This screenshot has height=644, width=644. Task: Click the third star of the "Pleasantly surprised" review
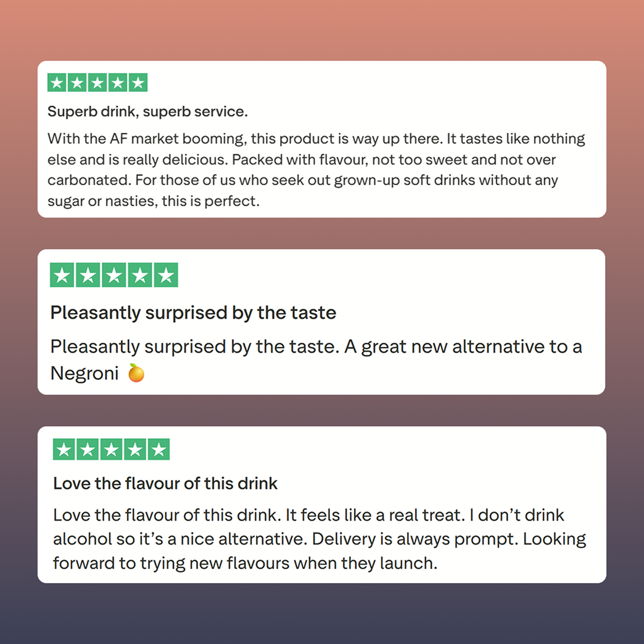point(114,275)
